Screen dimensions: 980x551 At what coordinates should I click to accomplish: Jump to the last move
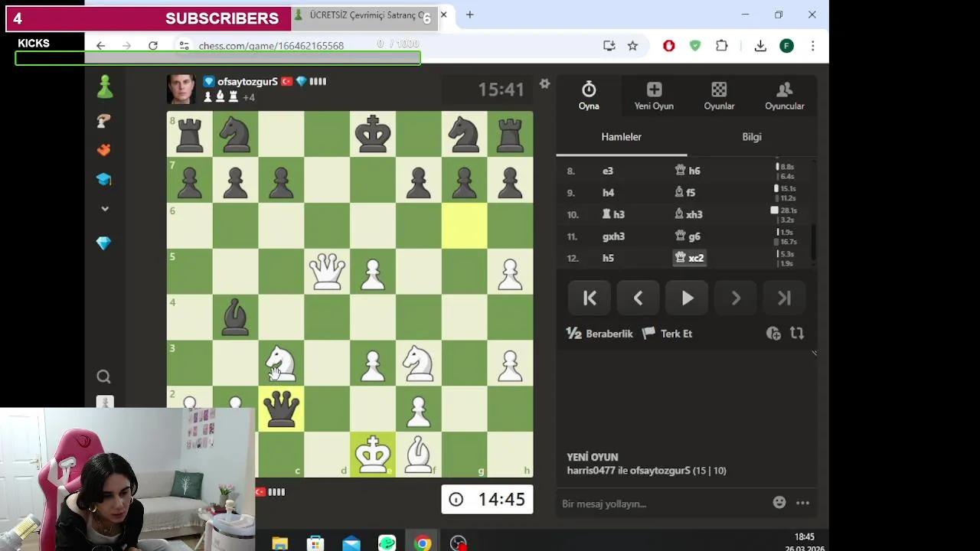[785, 298]
